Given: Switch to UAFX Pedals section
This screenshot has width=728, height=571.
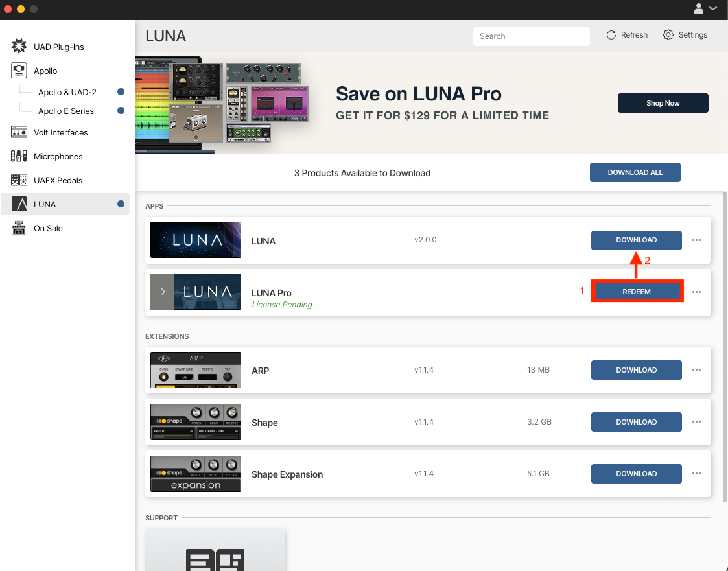Looking at the screenshot, I should pos(58,180).
